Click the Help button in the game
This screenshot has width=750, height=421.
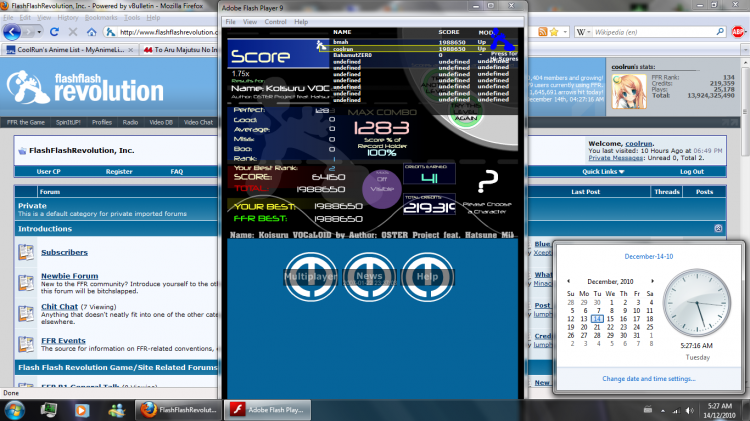[x=427, y=277]
